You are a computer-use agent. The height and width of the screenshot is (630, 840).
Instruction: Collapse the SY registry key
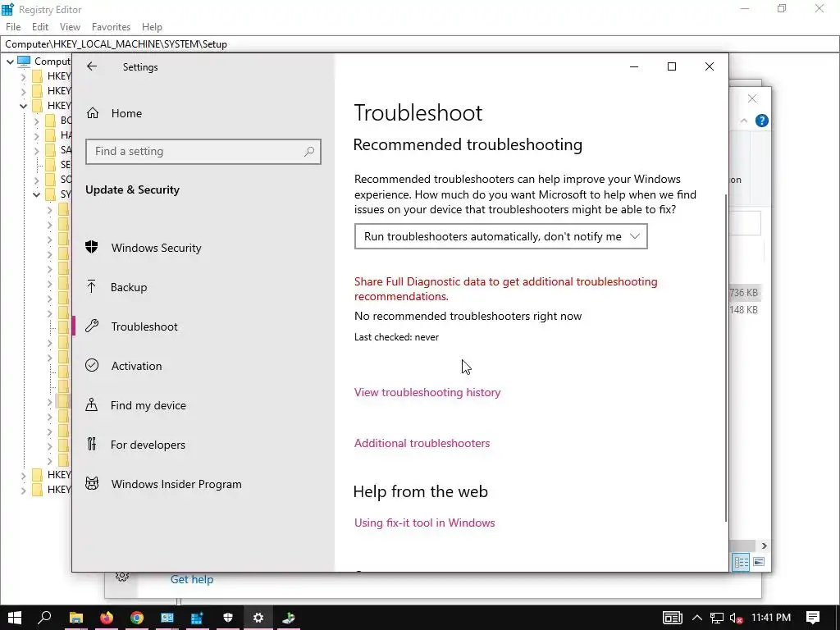36,194
